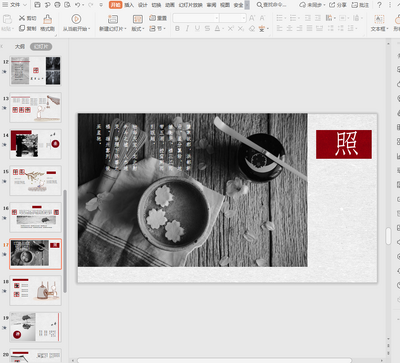Click the numbered list icon

tap(294, 18)
